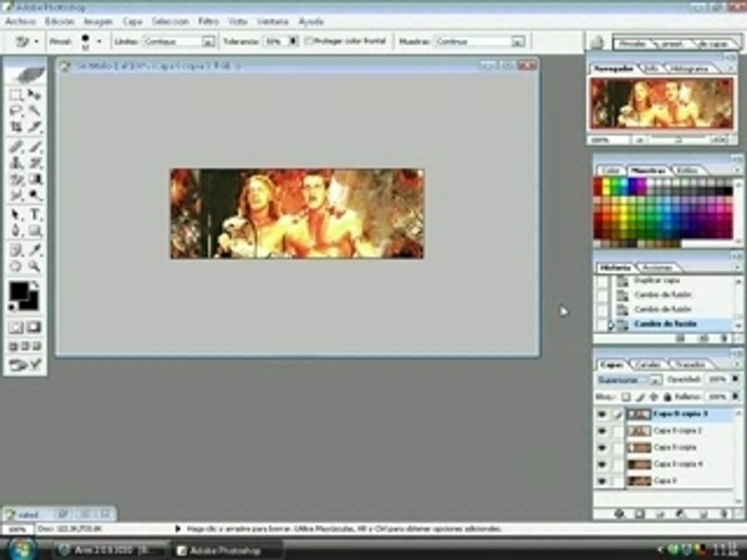Toggle visibility of Capa 0 copia layer
The width and height of the screenshot is (747, 560).
(x=601, y=448)
